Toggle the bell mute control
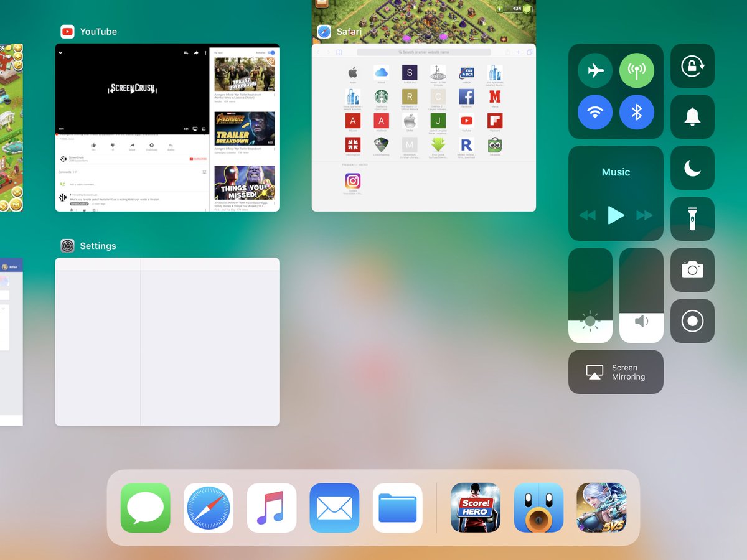 coord(692,116)
